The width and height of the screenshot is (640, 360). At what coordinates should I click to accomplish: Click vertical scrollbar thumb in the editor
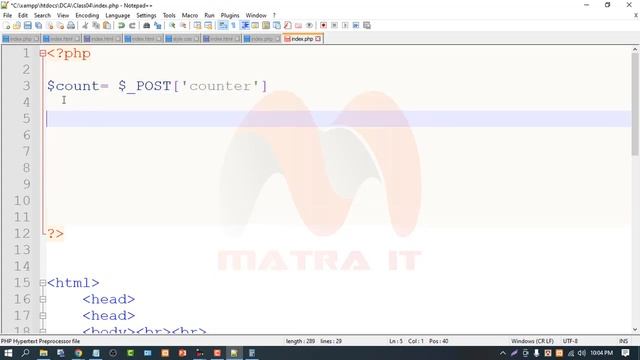(635, 104)
